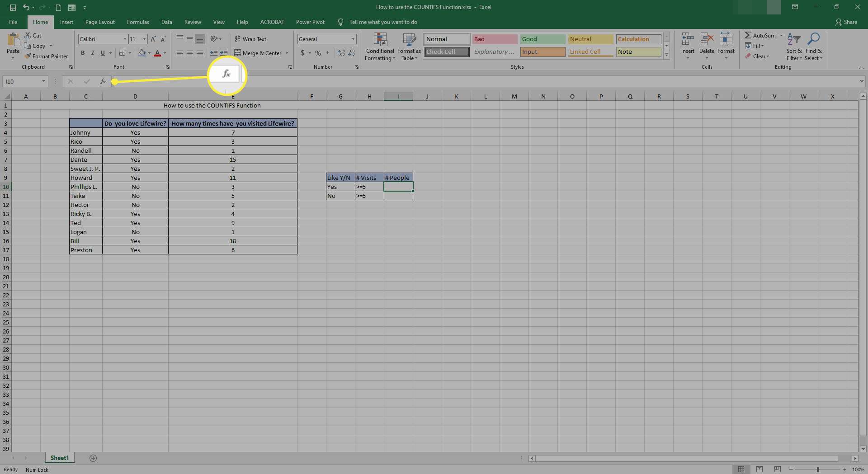Click the Increase Indent icon
868x474 pixels.
pos(224,53)
